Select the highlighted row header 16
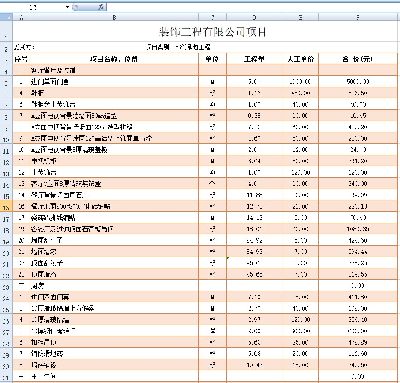Screen dimensions: 400x383 tap(6, 207)
